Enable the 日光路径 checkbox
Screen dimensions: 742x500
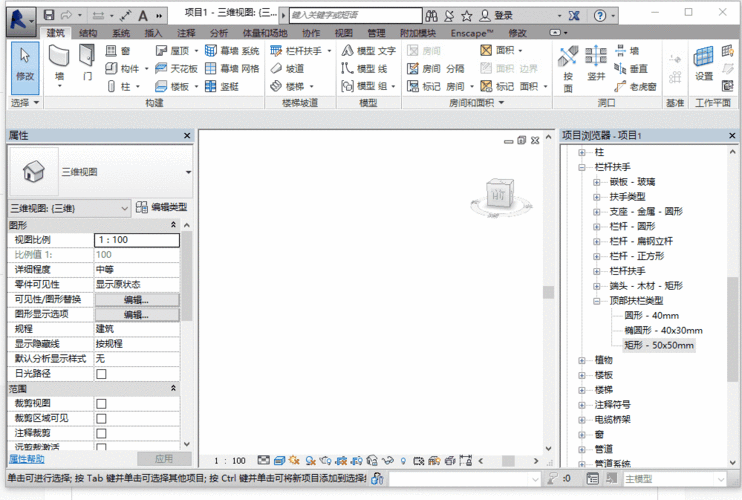[x=101, y=373]
